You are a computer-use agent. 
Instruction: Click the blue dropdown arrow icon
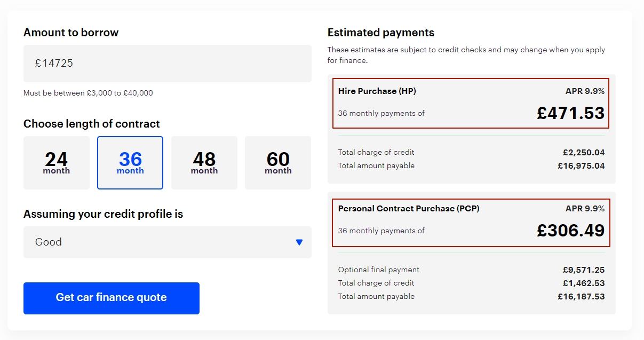click(x=299, y=242)
